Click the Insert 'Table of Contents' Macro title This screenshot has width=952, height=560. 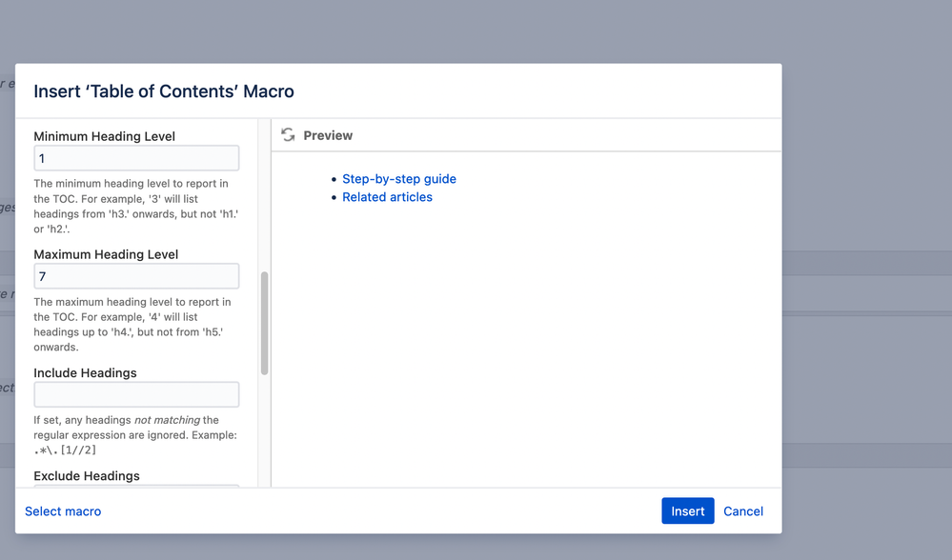point(164,91)
